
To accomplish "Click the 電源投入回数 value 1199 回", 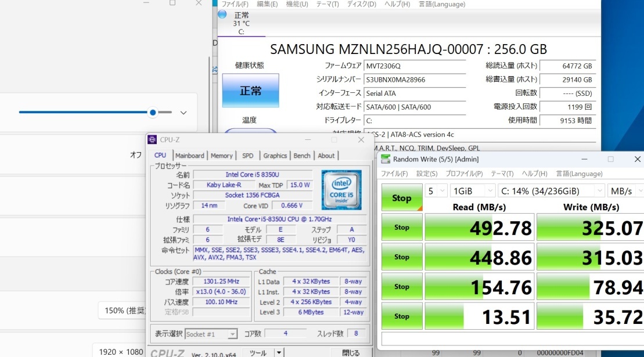I will 567,107.
